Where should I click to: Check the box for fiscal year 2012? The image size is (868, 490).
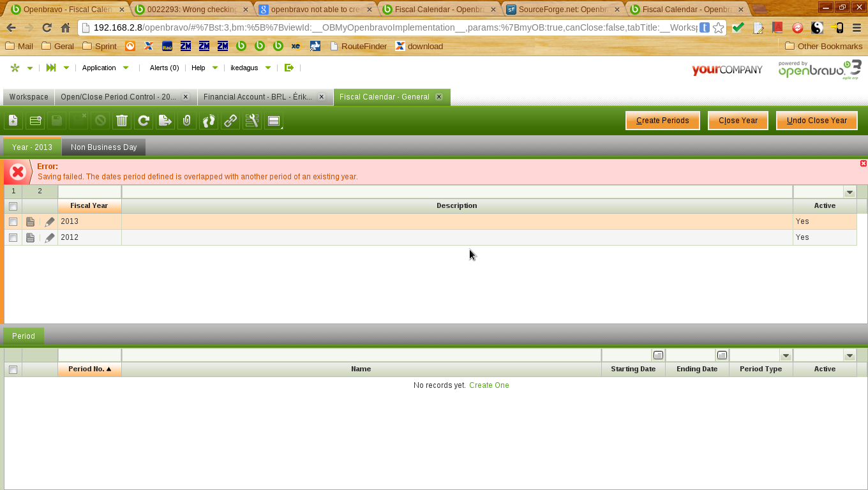[x=13, y=237]
